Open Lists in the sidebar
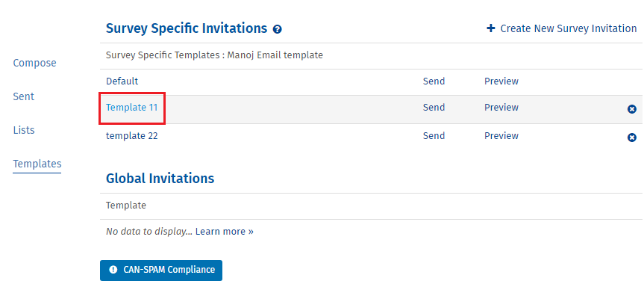644x284 pixels. pyautogui.click(x=24, y=131)
